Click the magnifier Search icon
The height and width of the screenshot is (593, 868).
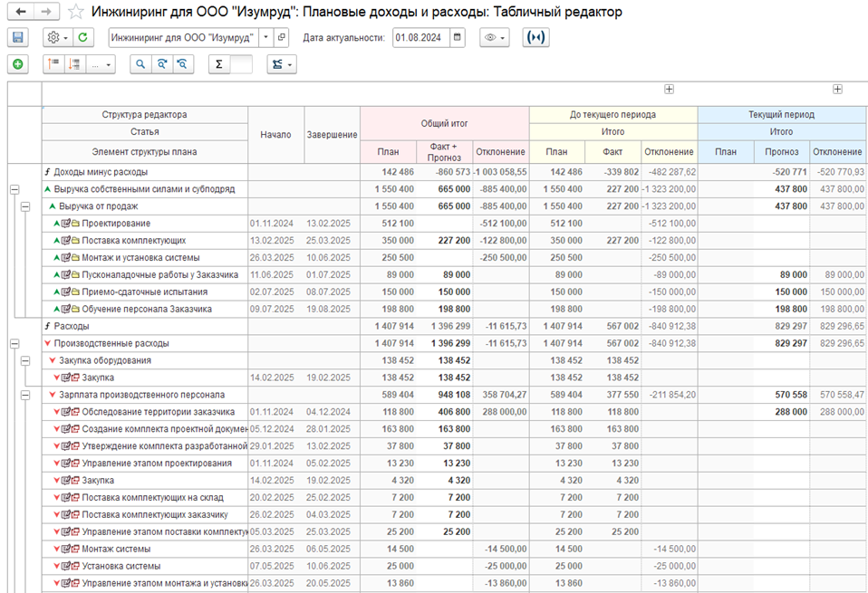pyautogui.click(x=140, y=64)
